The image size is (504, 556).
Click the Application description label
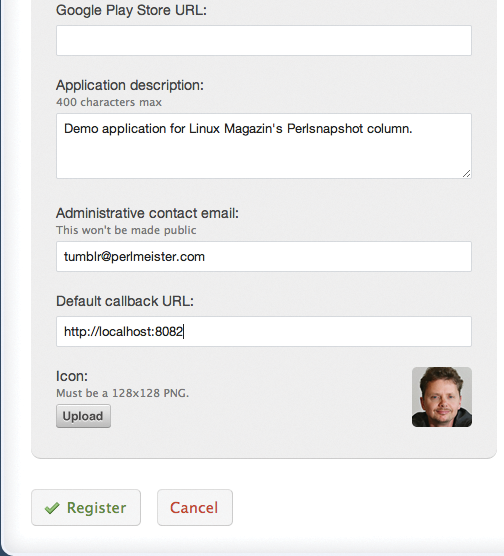130,85
